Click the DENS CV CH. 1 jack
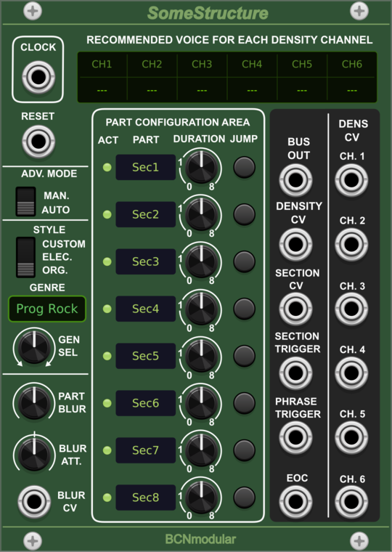392x552 pixels. pos(351,180)
